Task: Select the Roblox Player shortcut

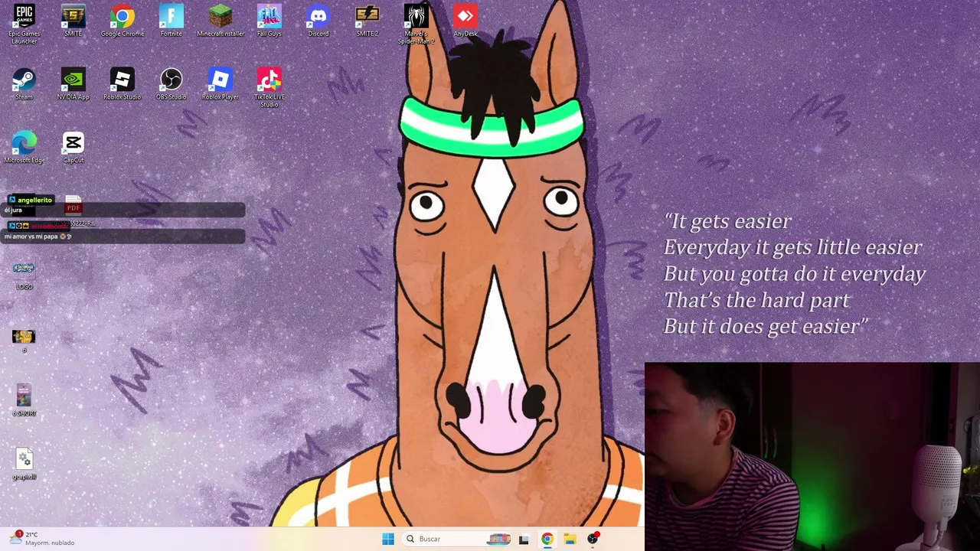Action: [220, 84]
